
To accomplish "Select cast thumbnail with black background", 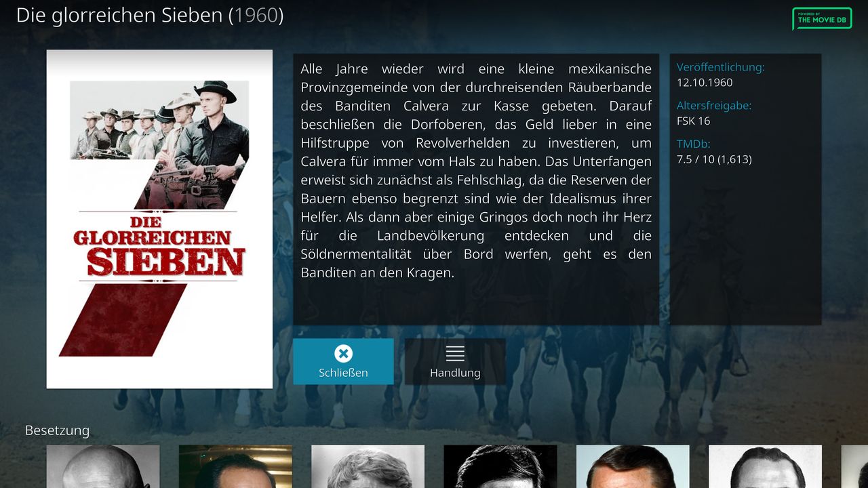I will [500, 466].
